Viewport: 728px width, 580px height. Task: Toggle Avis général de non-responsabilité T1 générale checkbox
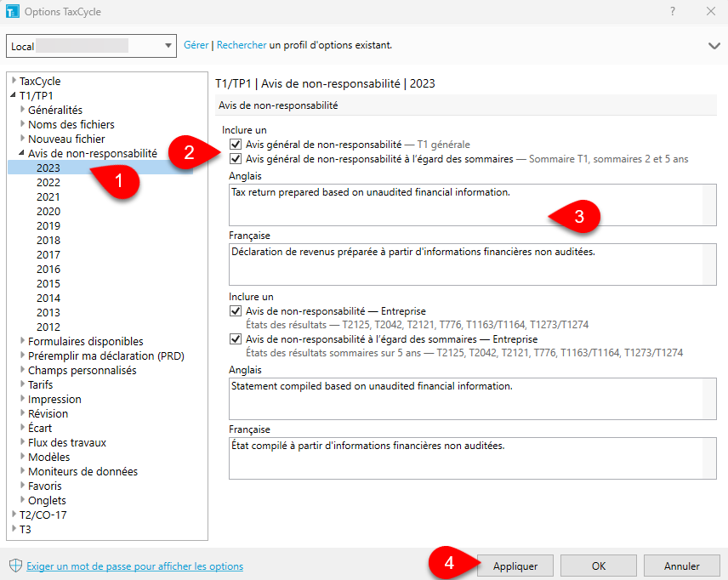coord(236,144)
